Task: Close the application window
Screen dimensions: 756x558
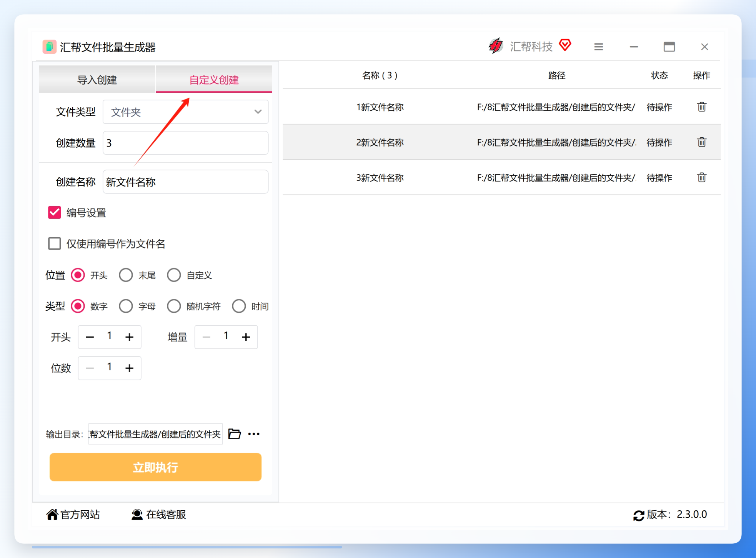Action: click(704, 47)
